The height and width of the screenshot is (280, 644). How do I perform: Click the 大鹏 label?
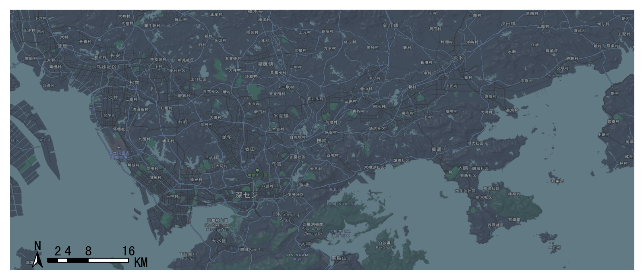[463, 168]
